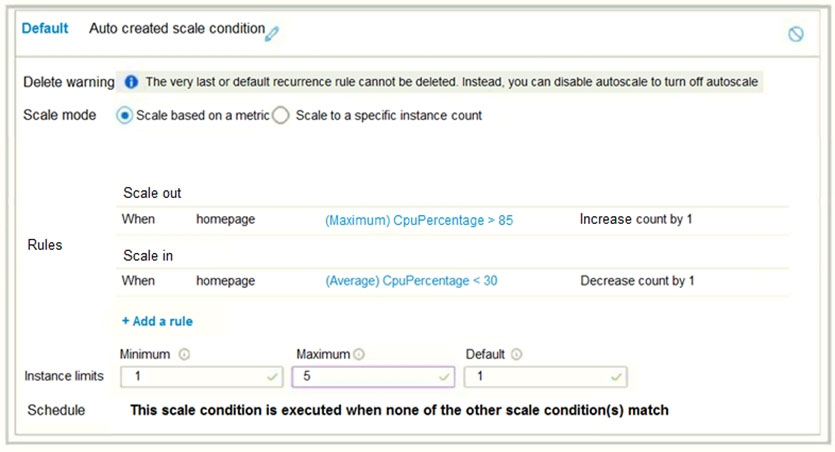Open the '+ Add a rule' link
835x452 pixels.
pos(157,321)
